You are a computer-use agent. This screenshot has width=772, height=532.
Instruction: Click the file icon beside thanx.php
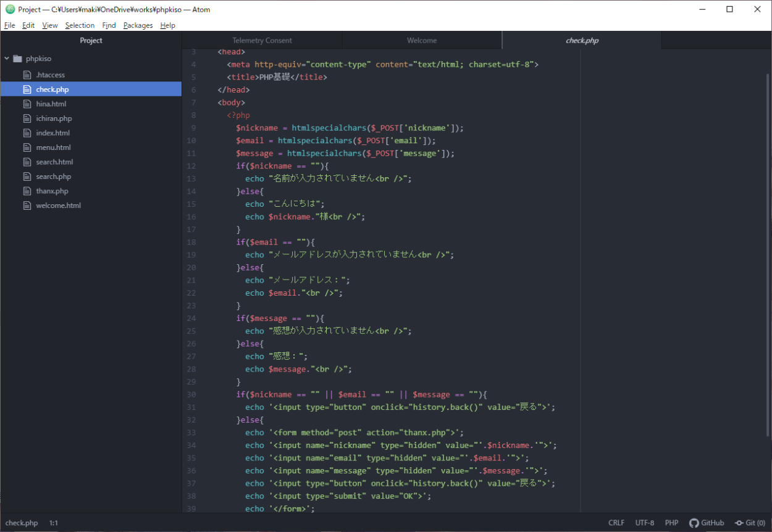27,191
